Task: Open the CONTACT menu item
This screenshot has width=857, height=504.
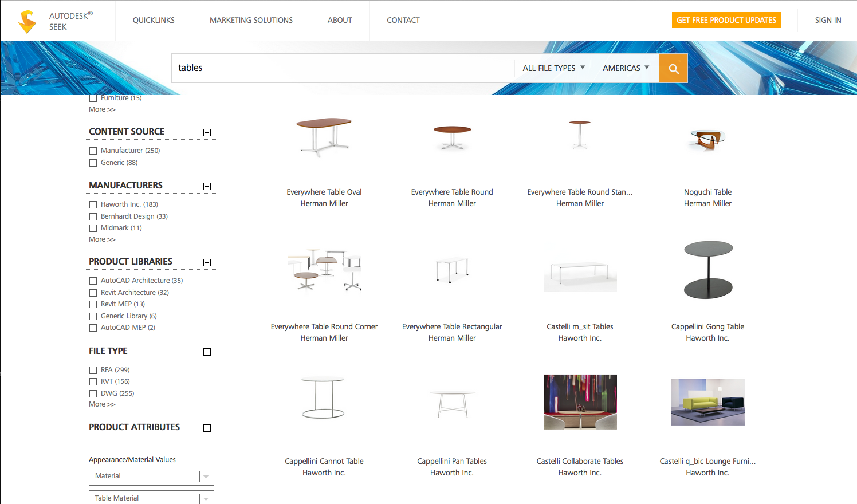Action: 403,20
